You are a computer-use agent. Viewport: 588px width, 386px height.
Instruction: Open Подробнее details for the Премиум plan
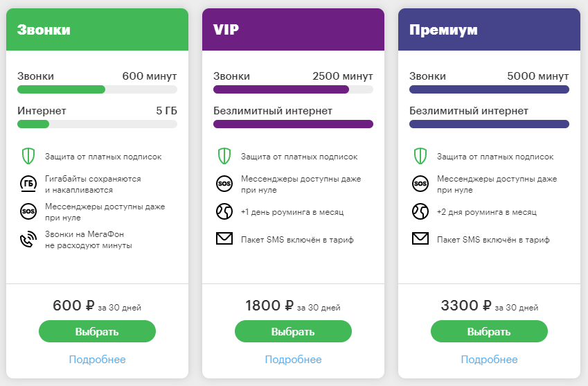[489, 360]
